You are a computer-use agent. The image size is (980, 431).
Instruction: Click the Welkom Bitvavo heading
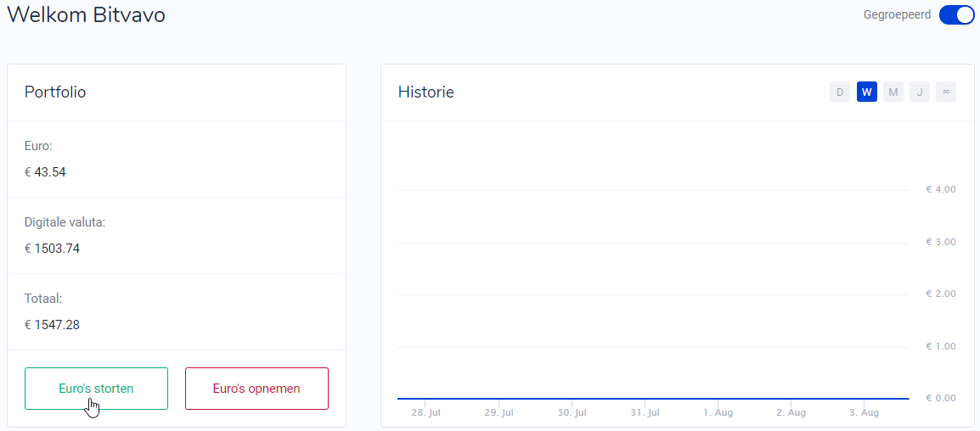coord(87,15)
